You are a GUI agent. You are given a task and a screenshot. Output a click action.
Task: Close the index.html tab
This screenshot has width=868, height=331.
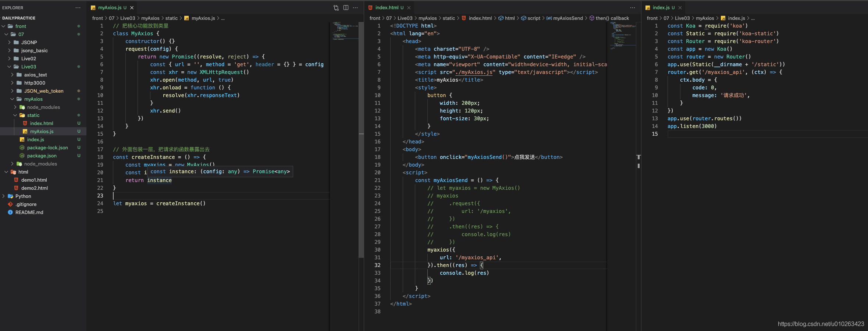tap(409, 8)
